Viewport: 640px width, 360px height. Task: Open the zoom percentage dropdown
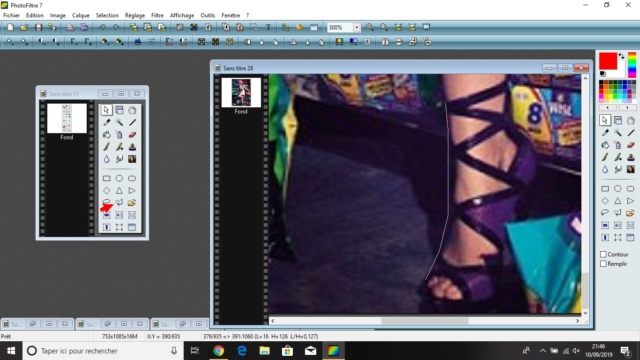pyautogui.click(x=357, y=27)
